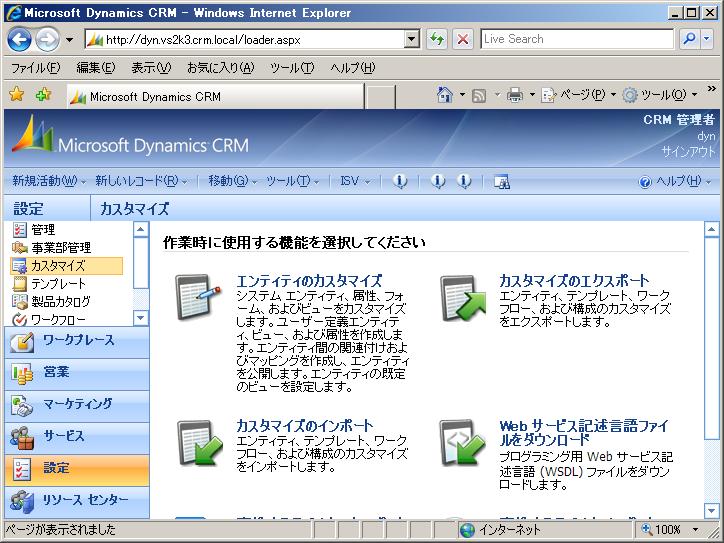The height and width of the screenshot is (543, 724).
Task: Click the カスタマイズのエクスポート icon
Action: (x=462, y=298)
